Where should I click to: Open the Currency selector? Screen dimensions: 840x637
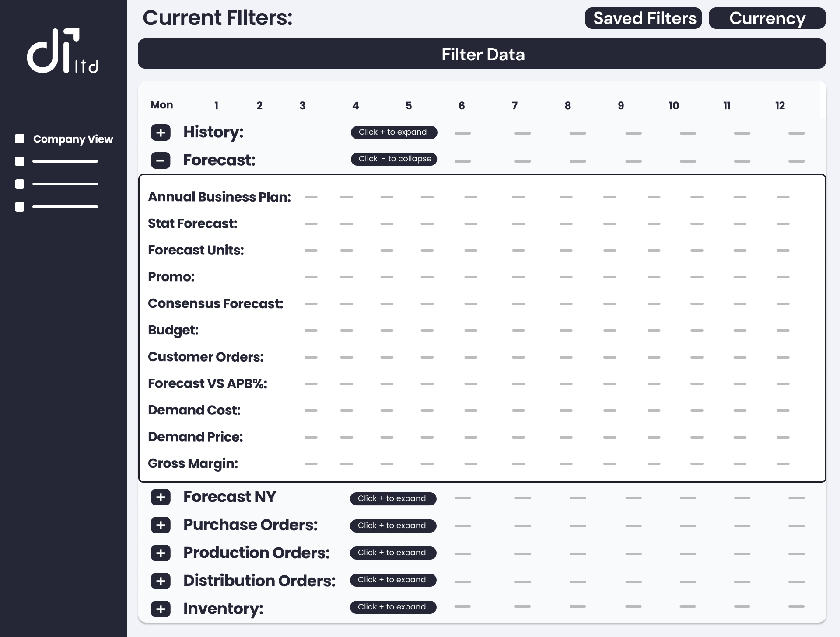[767, 18]
